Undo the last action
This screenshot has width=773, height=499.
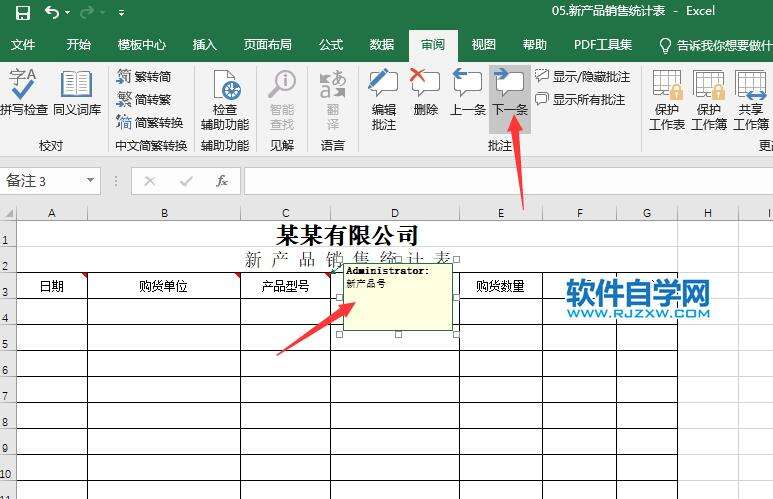click(x=51, y=12)
